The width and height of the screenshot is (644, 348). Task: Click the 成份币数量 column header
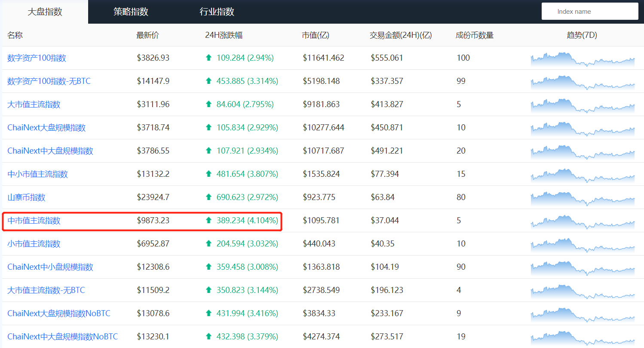pyautogui.click(x=475, y=35)
